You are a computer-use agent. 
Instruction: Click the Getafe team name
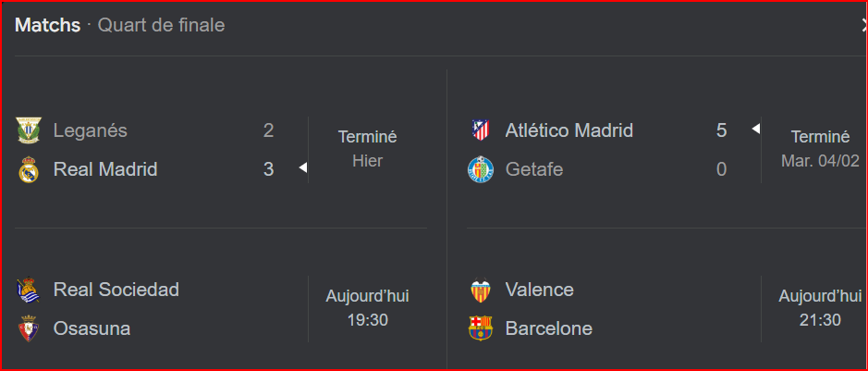pos(534,169)
